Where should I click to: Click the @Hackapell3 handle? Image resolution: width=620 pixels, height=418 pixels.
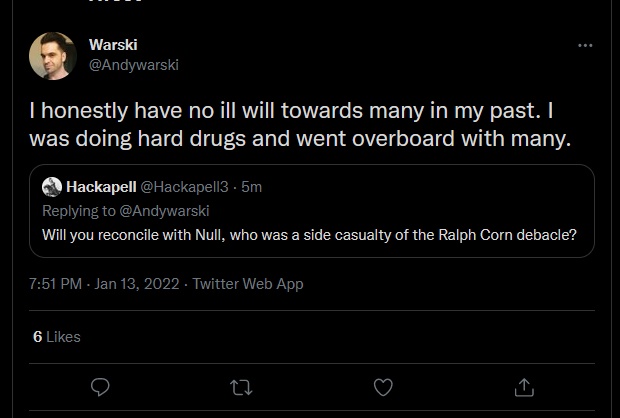click(185, 187)
